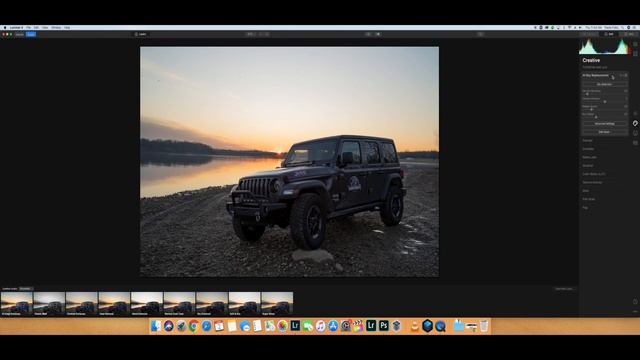
Task: Zoom out with the minus toolbar button
Action: pos(261,34)
